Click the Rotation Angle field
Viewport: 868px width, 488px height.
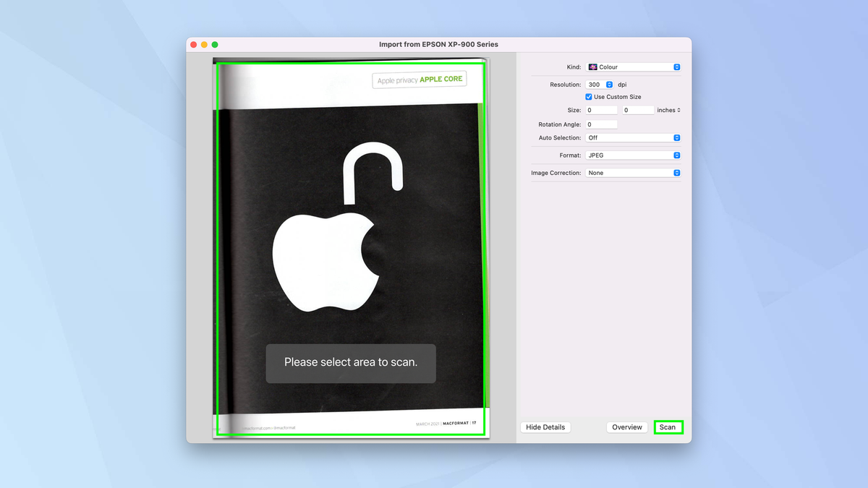[x=600, y=124]
